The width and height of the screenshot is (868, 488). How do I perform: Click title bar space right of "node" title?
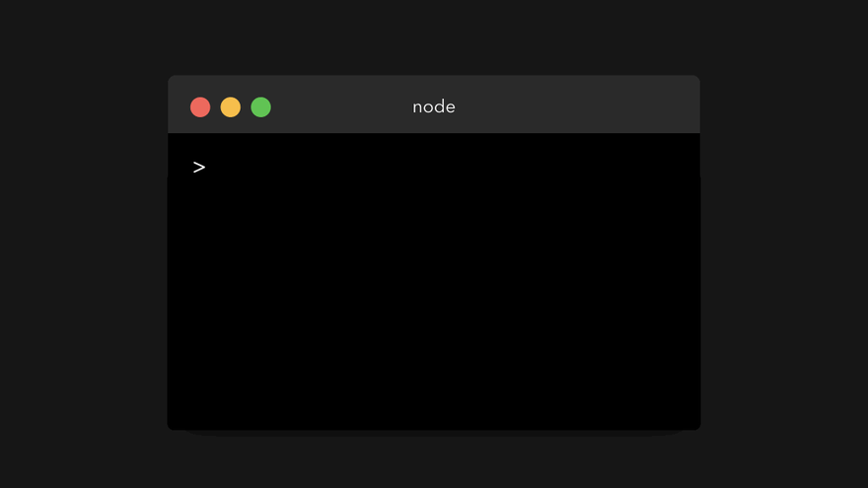[576, 106]
